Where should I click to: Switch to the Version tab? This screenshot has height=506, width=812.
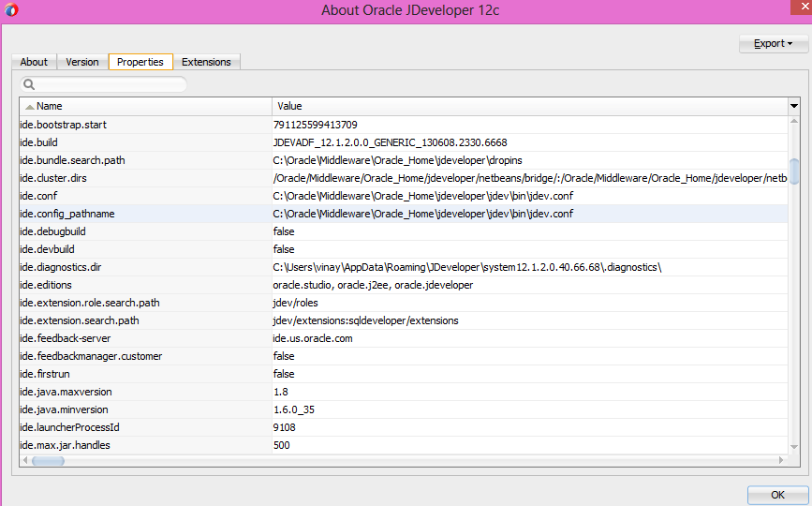click(81, 62)
